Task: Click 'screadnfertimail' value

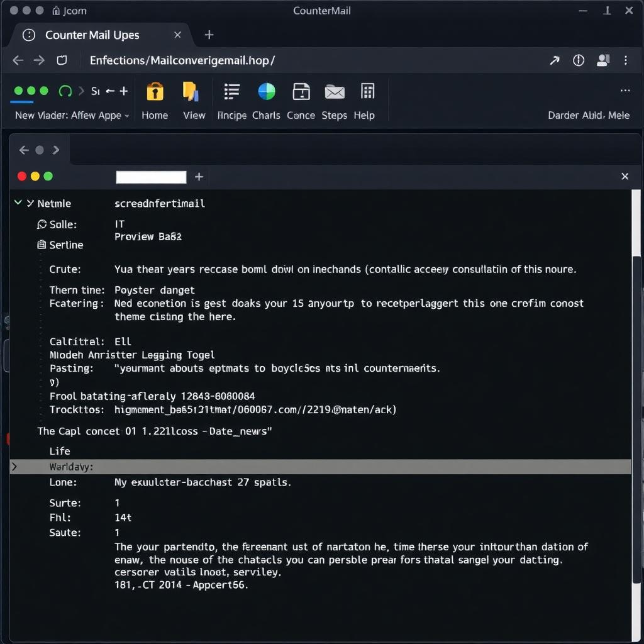Action: [x=159, y=203]
